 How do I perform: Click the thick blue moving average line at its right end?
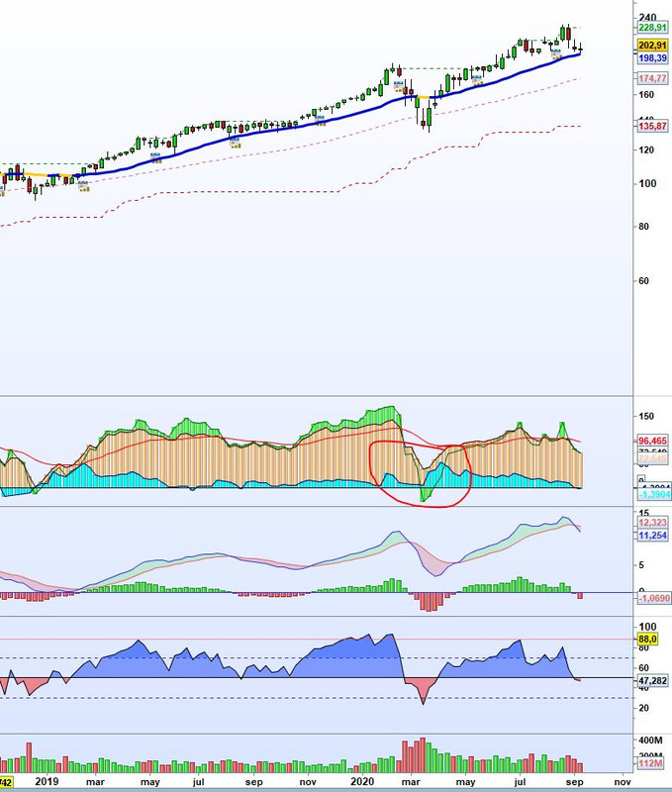(578, 54)
